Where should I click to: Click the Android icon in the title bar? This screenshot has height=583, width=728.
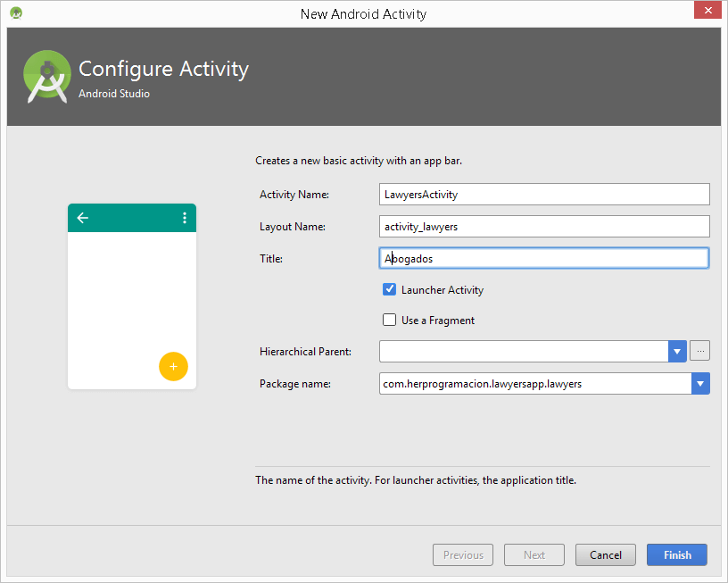coord(16,13)
